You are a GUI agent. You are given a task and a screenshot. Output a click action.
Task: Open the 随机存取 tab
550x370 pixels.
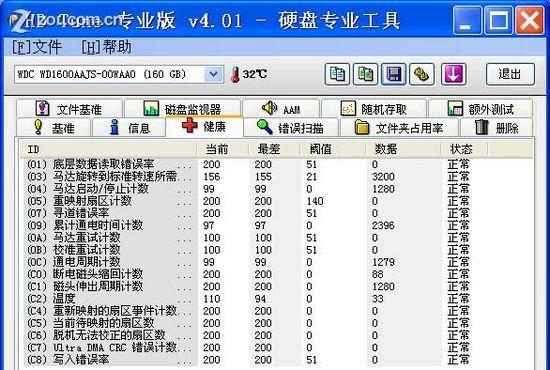(374, 109)
